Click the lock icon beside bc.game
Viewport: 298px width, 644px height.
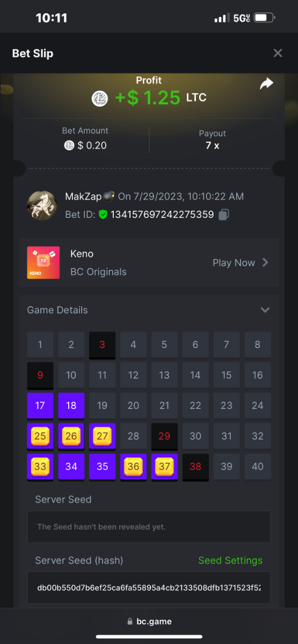pyautogui.click(x=129, y=621)
